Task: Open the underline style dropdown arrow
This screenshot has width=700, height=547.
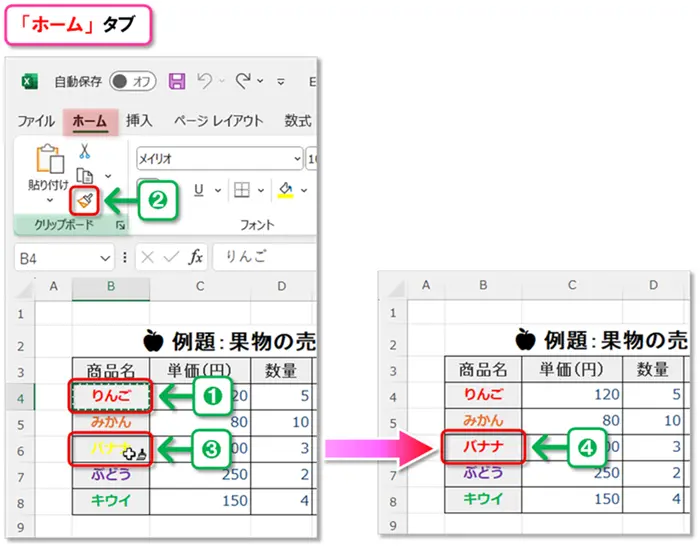Action: pyautogui.click(x=218, y=191)
